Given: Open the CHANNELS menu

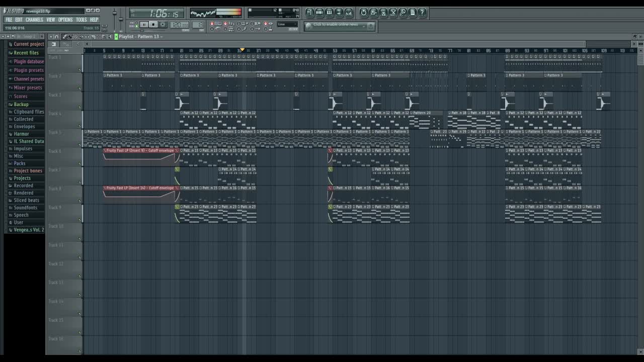Looking at the screenshot, I should coord(34,20).
